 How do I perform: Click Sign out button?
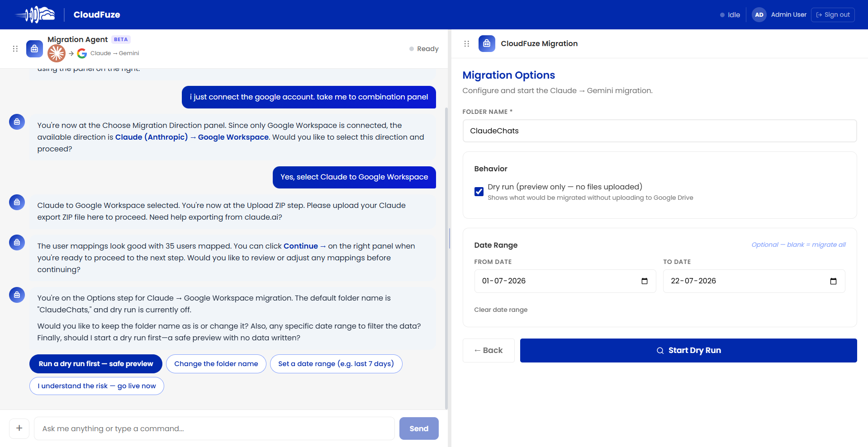[x=833, y=14]
